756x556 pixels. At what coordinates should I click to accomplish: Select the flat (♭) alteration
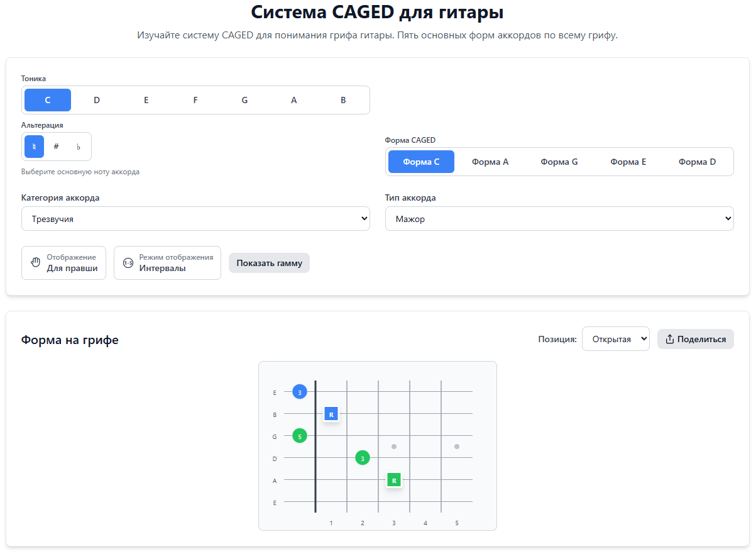click(x=79, y=147)
